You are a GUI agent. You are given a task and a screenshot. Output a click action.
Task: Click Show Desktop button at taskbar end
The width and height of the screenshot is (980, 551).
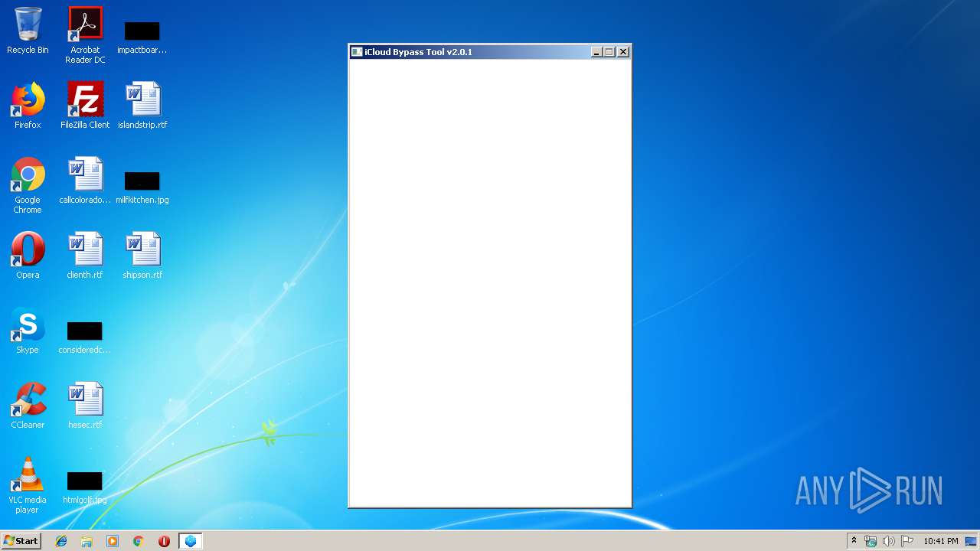point(972,541)
